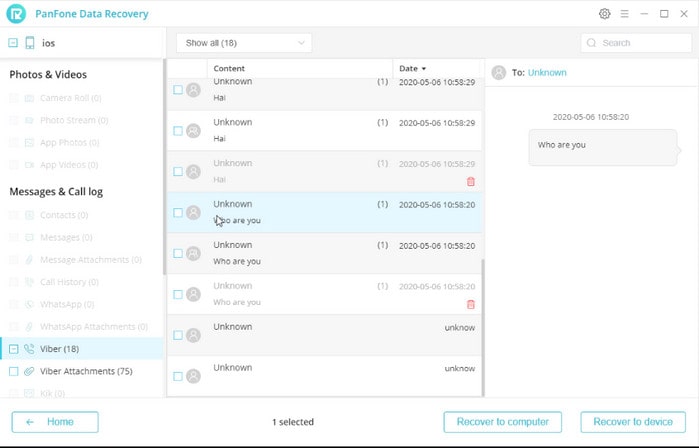This screenshot has width=699, height=448.
Task: Click the Photos & Videos section heading
Action: pyautogui.click(x=48, y=74)
